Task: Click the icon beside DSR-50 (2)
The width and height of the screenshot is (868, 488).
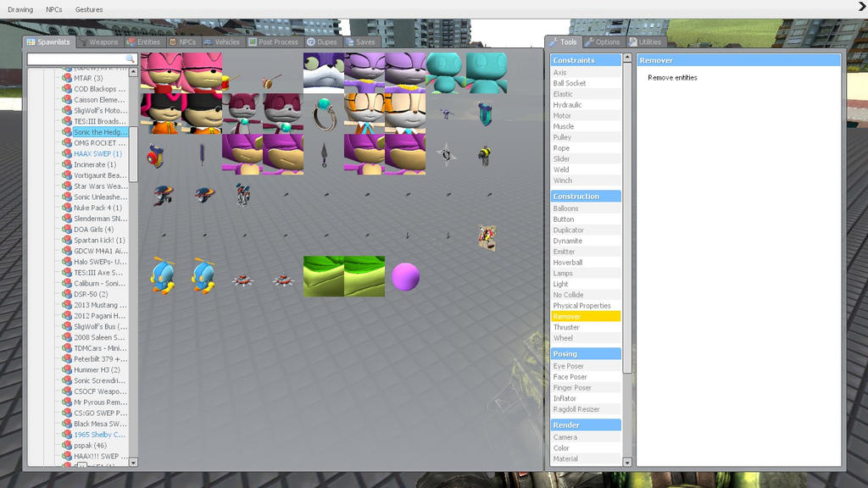Action: (67, 294)
